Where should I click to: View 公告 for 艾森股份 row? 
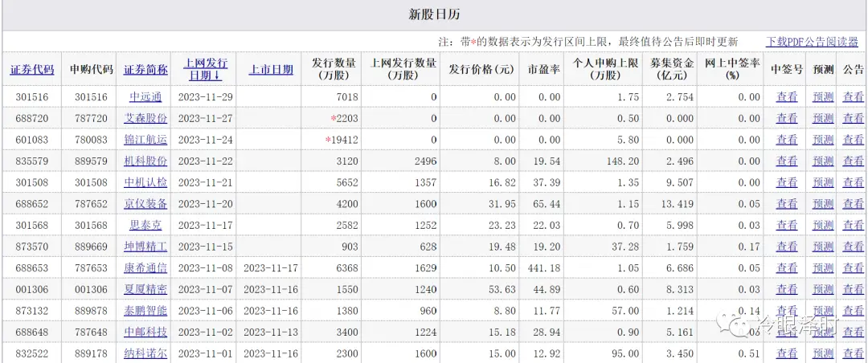[x=853, y=118]
